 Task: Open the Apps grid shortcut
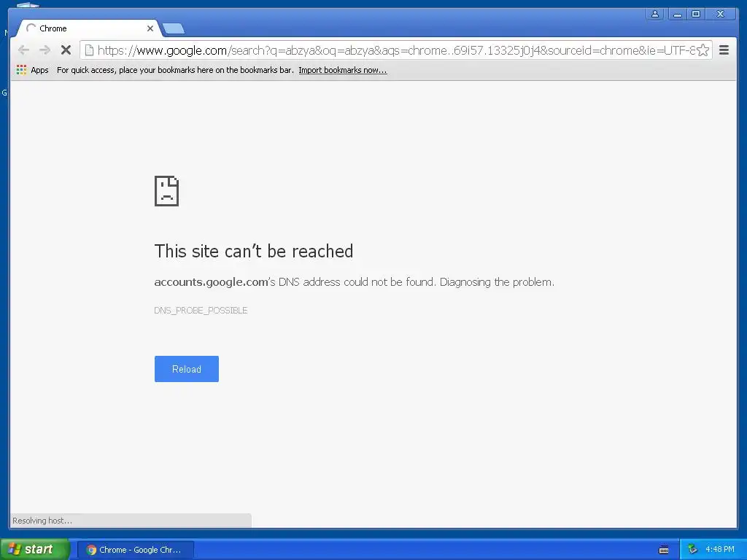[32, 70]
